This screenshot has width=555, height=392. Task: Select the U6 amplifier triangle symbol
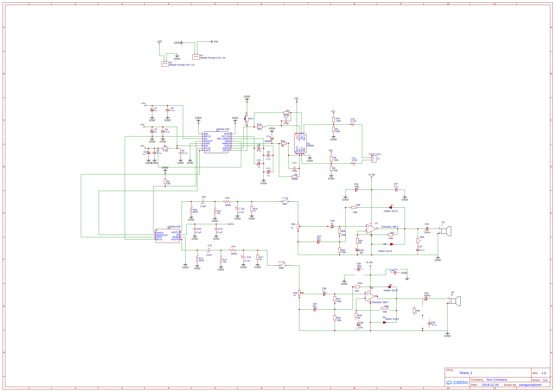tap(370, 296)
